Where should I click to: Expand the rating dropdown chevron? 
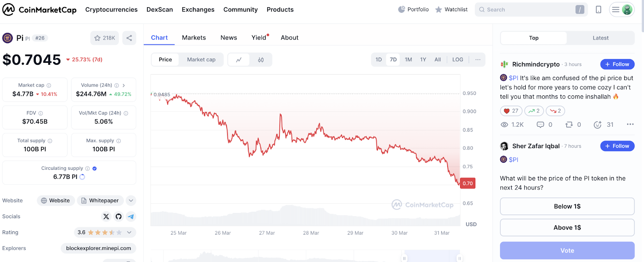pyautogui.click(x=129, y=232)
